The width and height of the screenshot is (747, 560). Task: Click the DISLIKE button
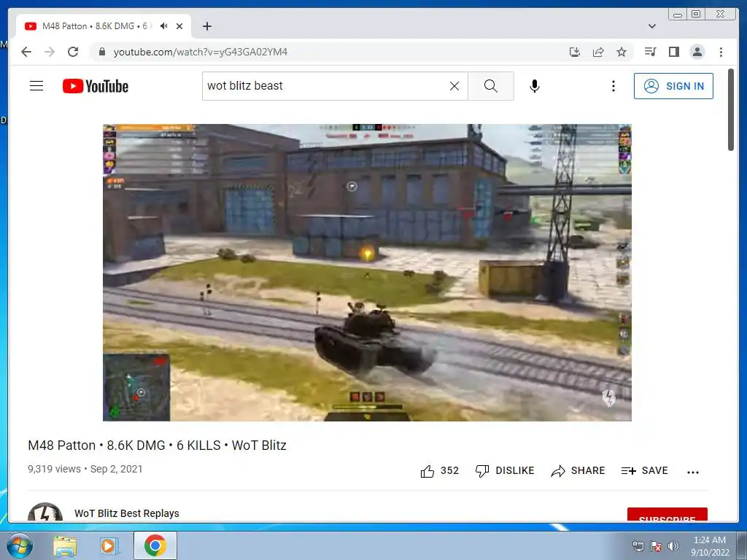click(x=505, y=470)
